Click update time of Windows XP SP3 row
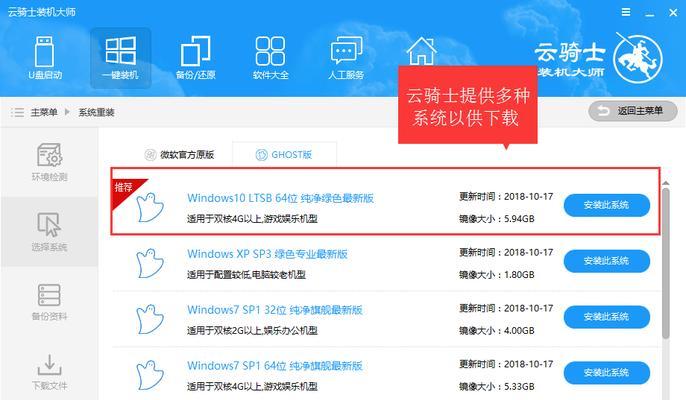Viewport: 686px width, 400px height. pyautogui.click(x=506, y=253)
